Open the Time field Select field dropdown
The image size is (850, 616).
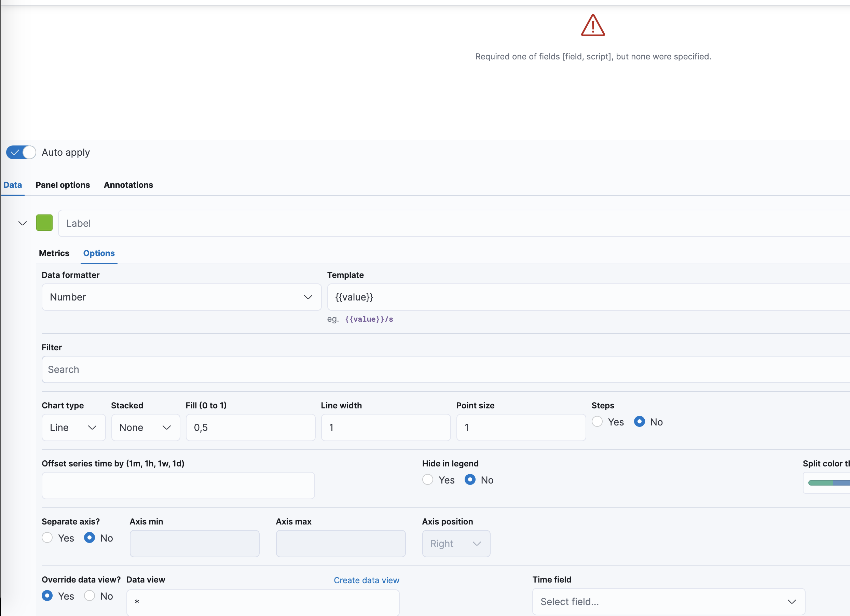[668, 602]
